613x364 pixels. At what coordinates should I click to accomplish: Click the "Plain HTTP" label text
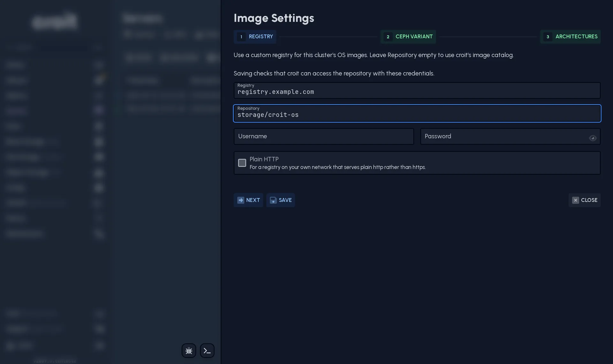point(264,159)
